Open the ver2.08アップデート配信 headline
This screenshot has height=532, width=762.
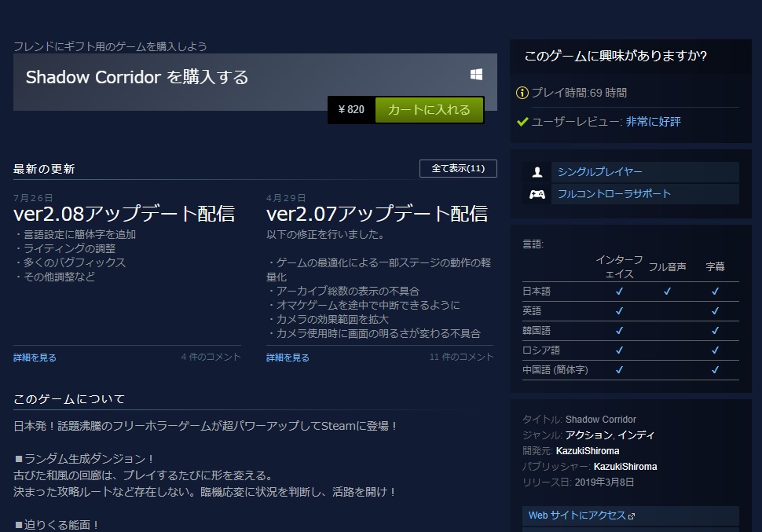click(x=124, y=214)
